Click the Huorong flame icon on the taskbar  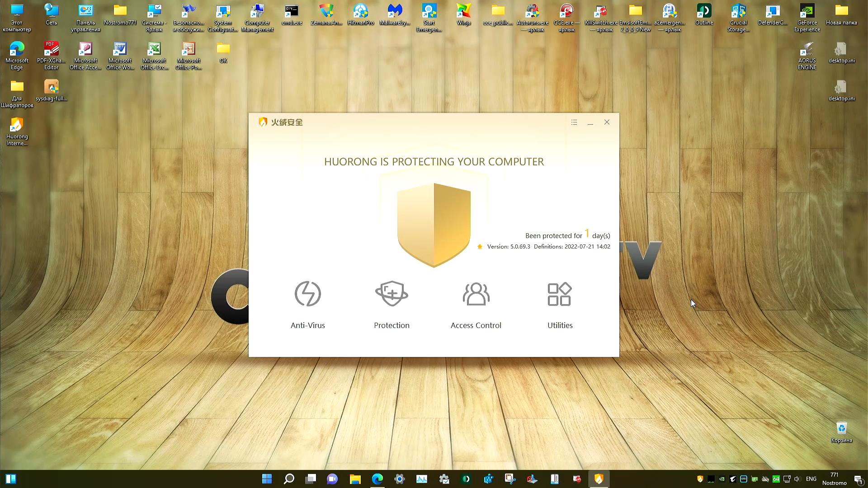[599, 479]
